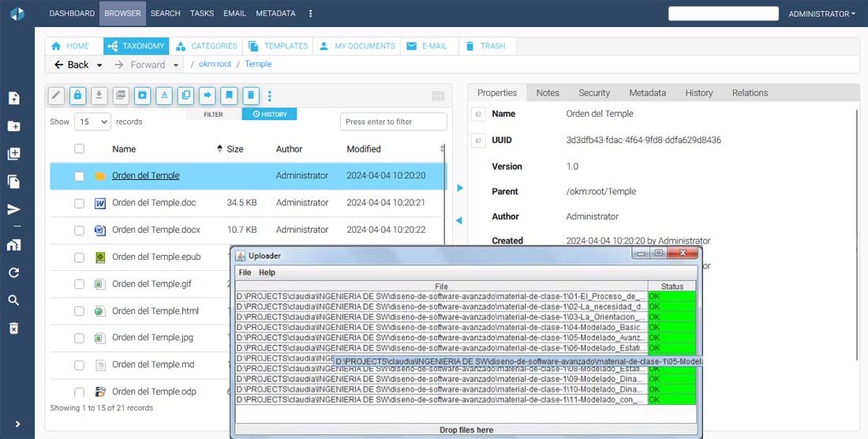Viewport: 868px width, 439px height.
Task: Click the bookmark toolbar icon
Action: (x=229, y=96)
